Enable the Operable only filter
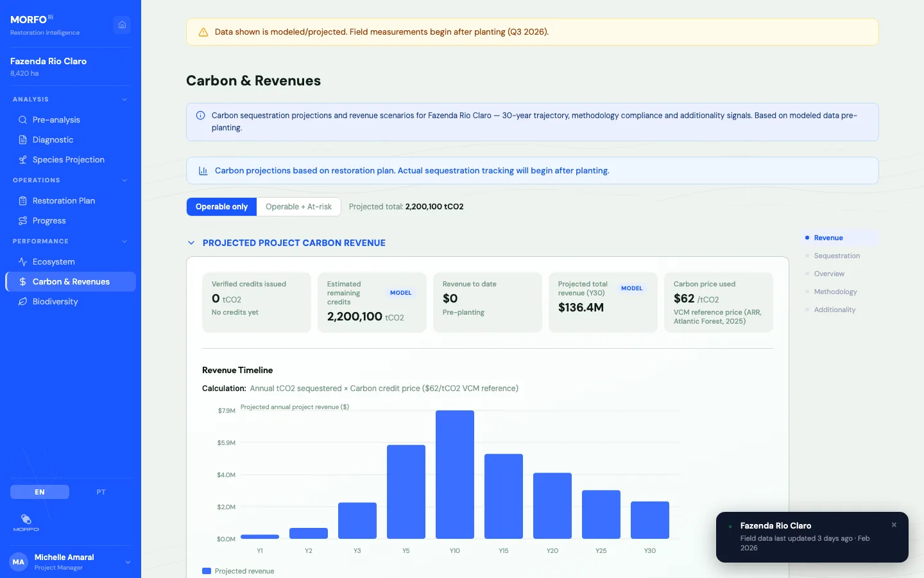The width and height of the screenshot is (924, 578). tap(221, 207)
